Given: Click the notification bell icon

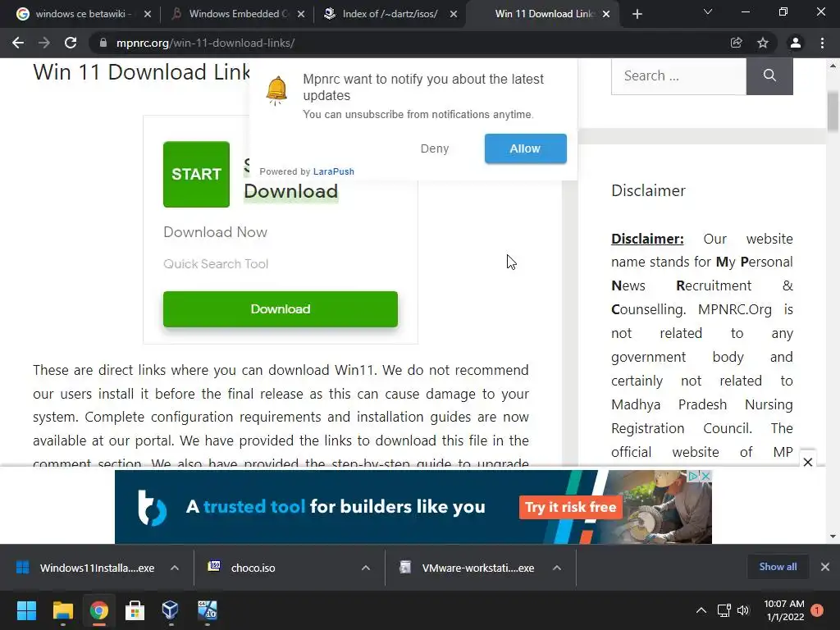Looking at the screenshot, I should coord(276,90).
